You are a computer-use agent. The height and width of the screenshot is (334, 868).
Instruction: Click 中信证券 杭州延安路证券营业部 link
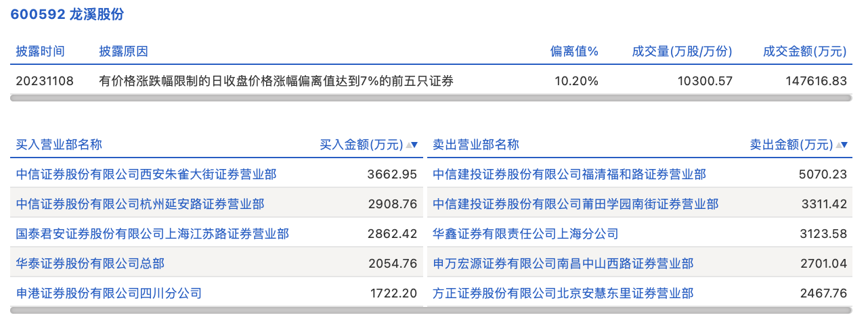[x=140, y=204]
